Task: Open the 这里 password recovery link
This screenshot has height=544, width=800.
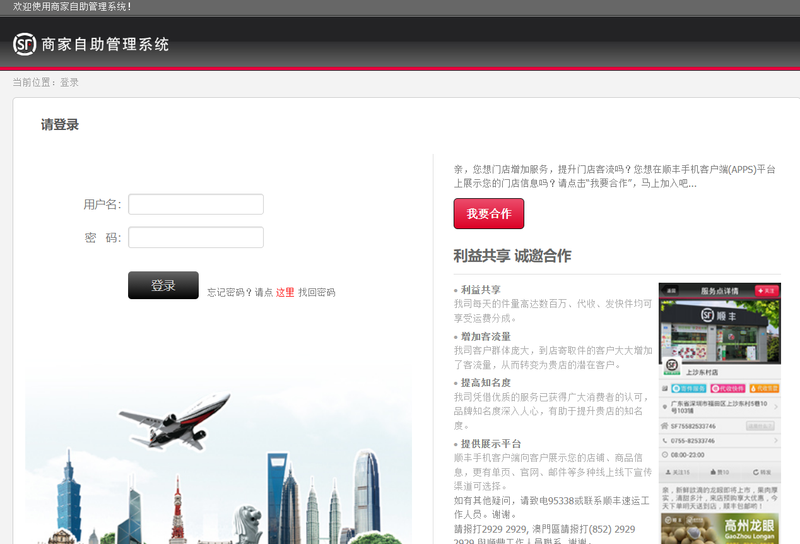Action: [x=285, y=292]
